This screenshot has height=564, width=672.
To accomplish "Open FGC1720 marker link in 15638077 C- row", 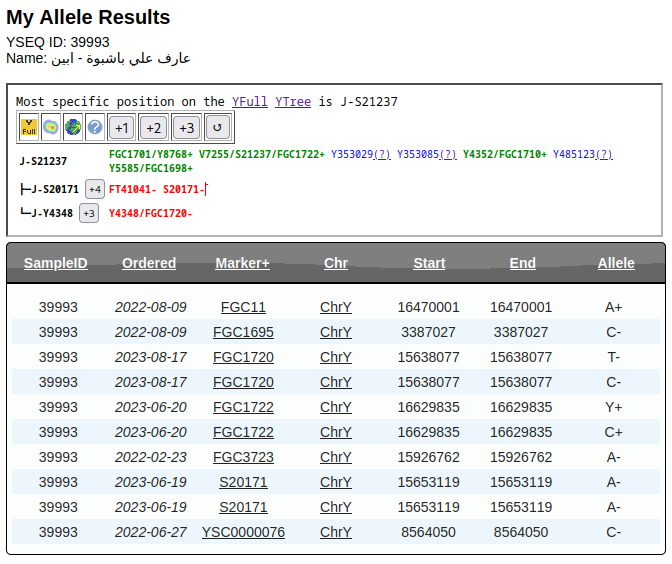I will click(243, 382).
